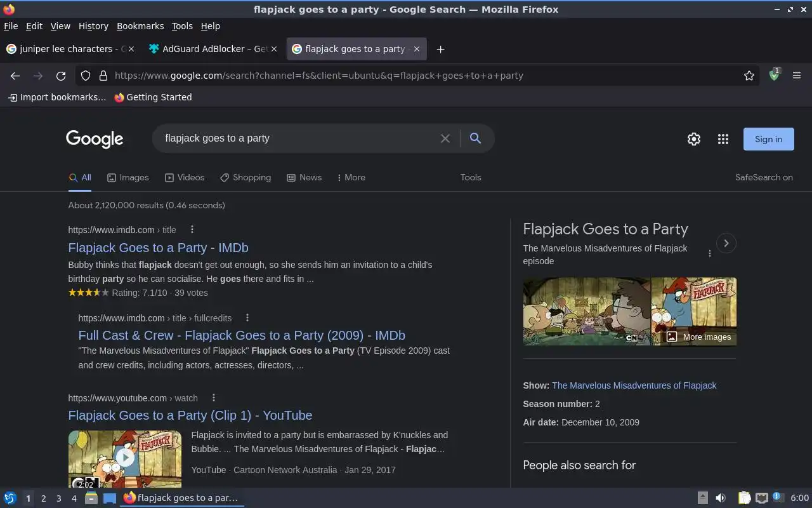812x508 pixels.
Task: Clear the Google search box text
Action: coord(445,138)
